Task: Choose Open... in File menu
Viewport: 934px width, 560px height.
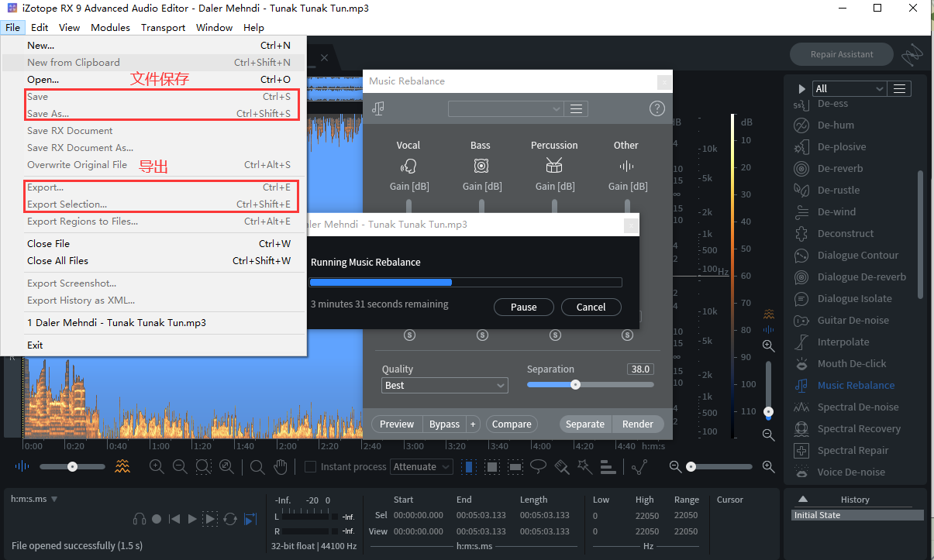Action: [155, 79]
